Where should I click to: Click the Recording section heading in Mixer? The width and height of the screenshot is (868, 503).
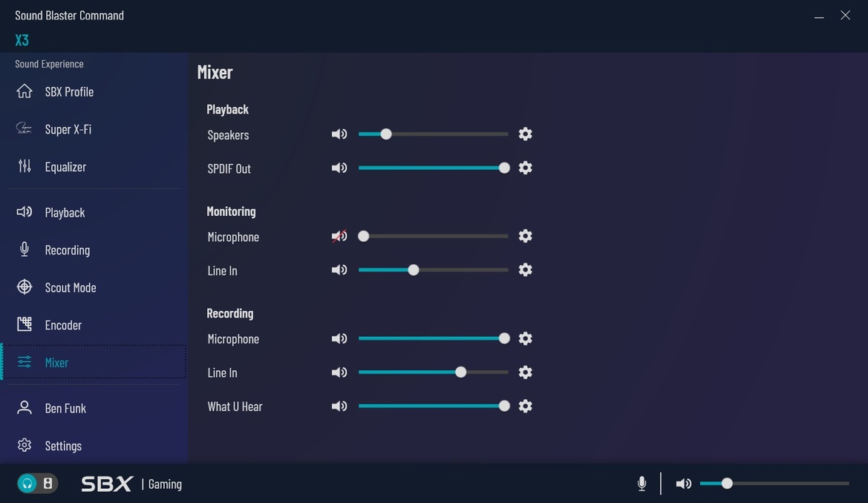point(229,313)
